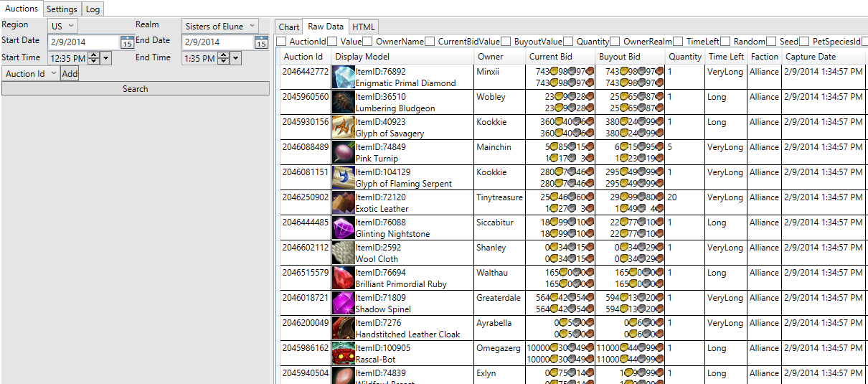
Task: Select owner name Omegazerg
Action: [497, 348]
